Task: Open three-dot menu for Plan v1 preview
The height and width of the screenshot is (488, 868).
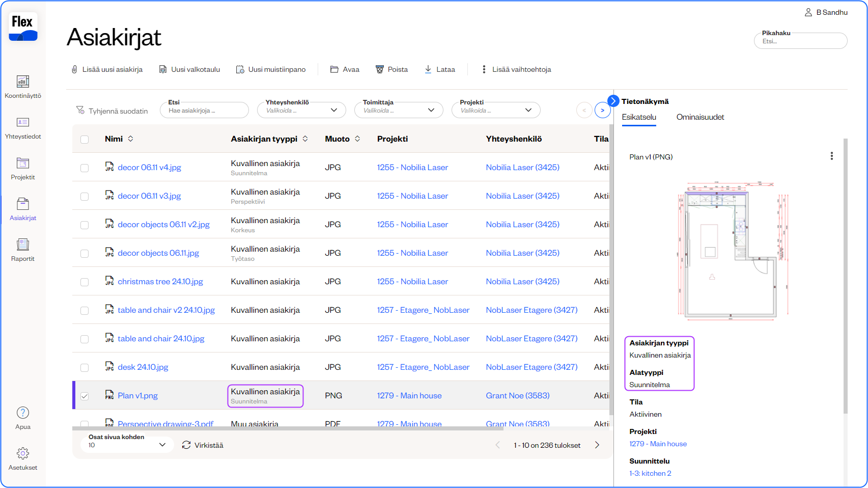Action: point(831,156)
